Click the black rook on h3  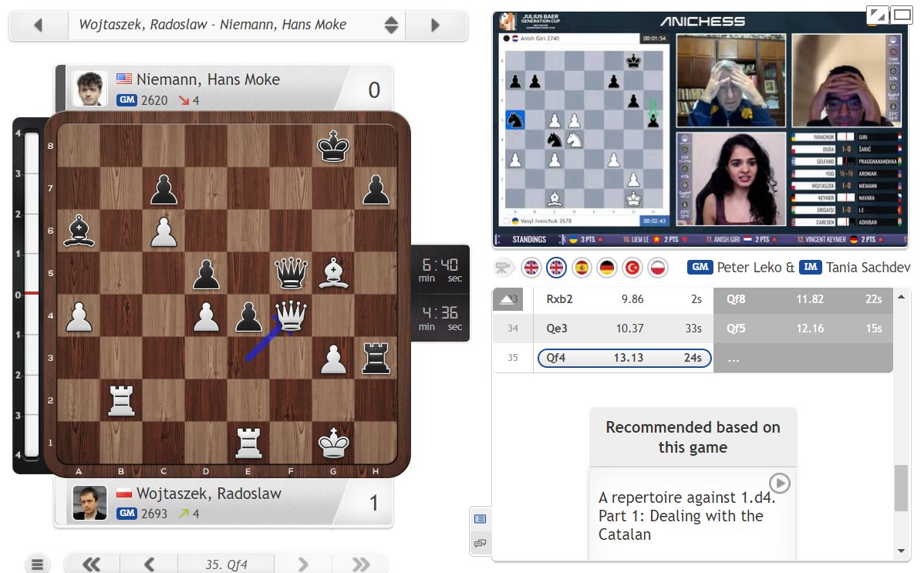coord(376,358)
